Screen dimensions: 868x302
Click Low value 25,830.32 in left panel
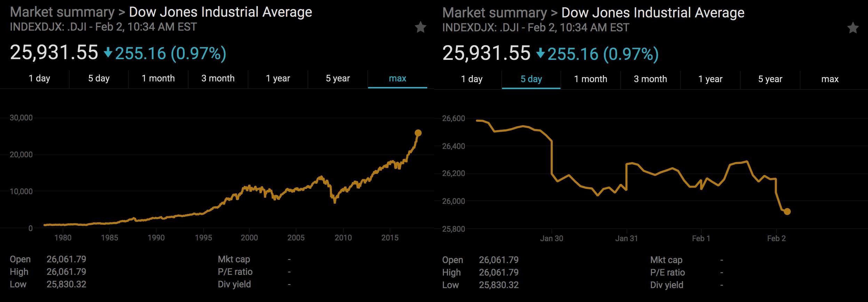point(66,284)
